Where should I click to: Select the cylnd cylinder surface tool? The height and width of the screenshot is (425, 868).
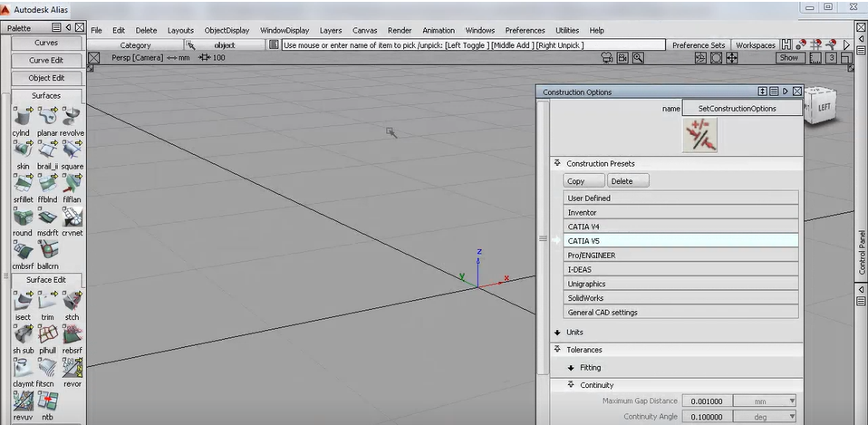pyautogui.click(x=23, y=117)
